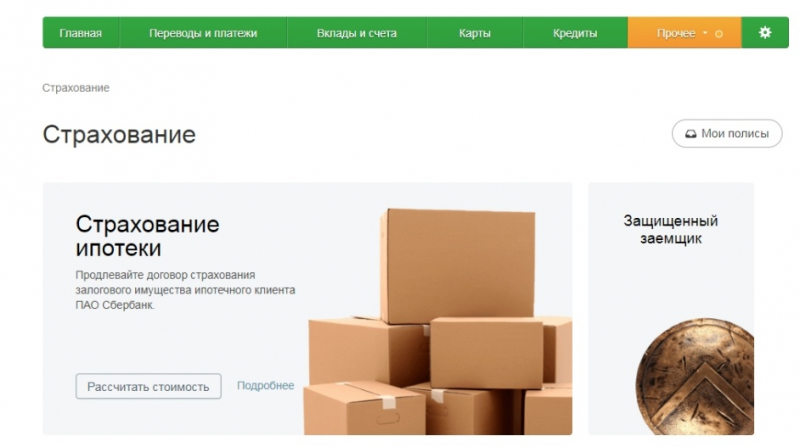Go to Переводы и платежи section
Viewport: 800px width, 447px height.
pyautogui.click(x=203, y=33)
